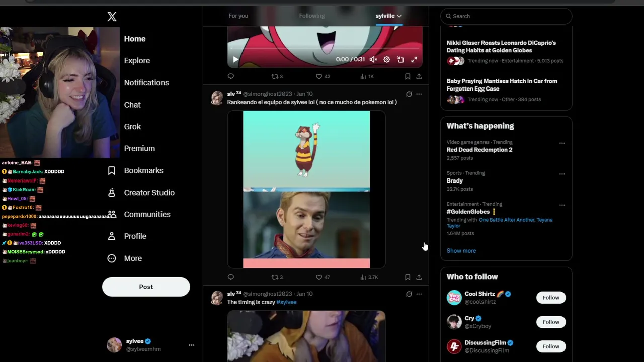Focus the Search input field

click(x=506, y=16)
